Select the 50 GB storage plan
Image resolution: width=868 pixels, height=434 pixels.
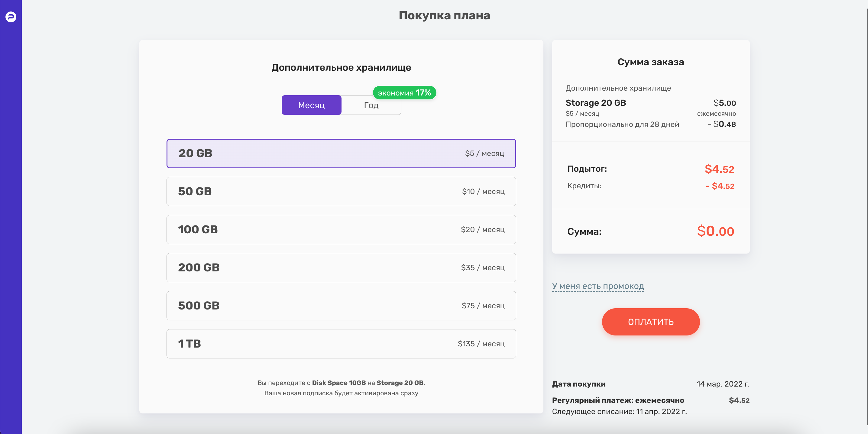tap(341, 191)
